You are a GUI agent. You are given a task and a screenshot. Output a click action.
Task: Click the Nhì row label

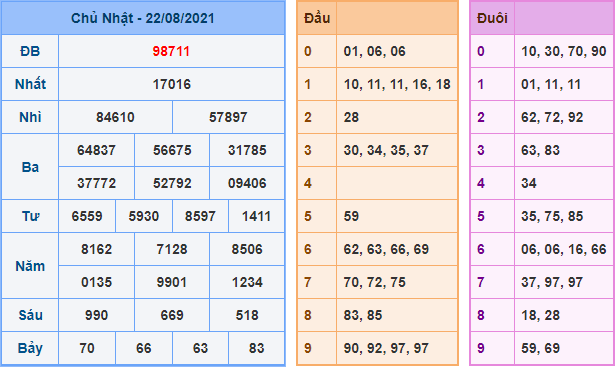(x=30, y=117)
